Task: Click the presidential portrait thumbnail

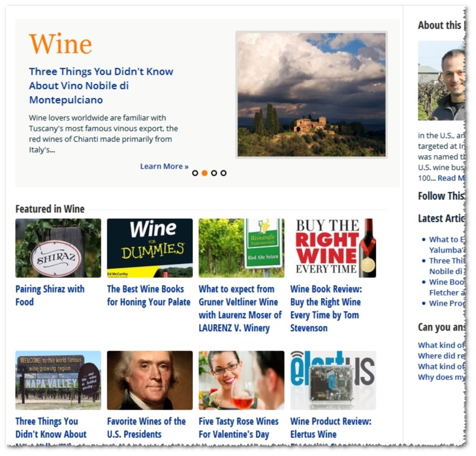Action: 150,380
